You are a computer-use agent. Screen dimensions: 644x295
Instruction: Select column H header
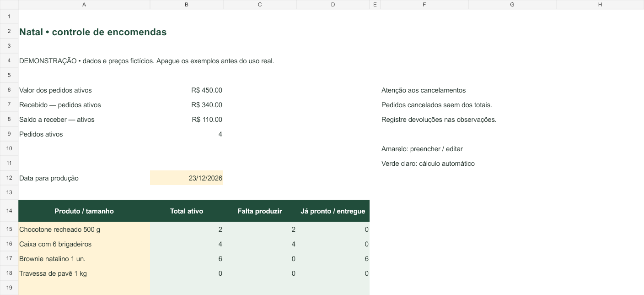click(600, 5)
